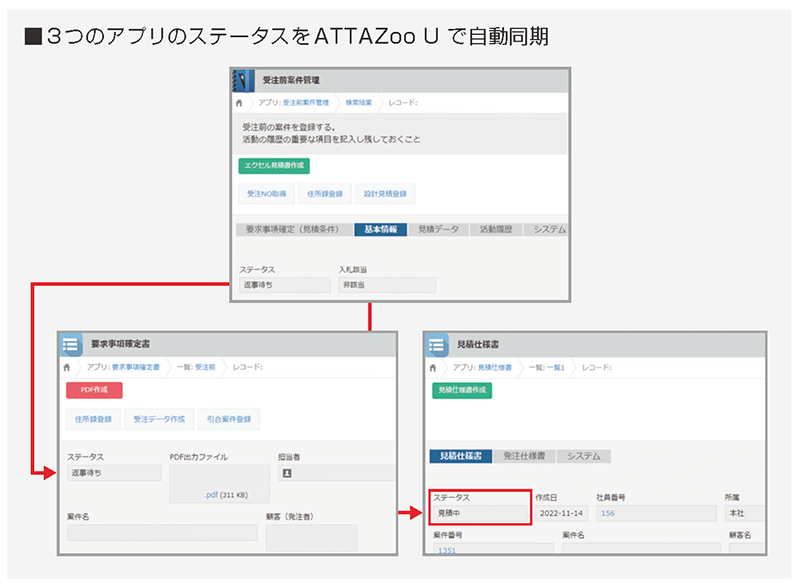Click the home icon in 受注前案件管理 breadcrumb

coord(238,101)
